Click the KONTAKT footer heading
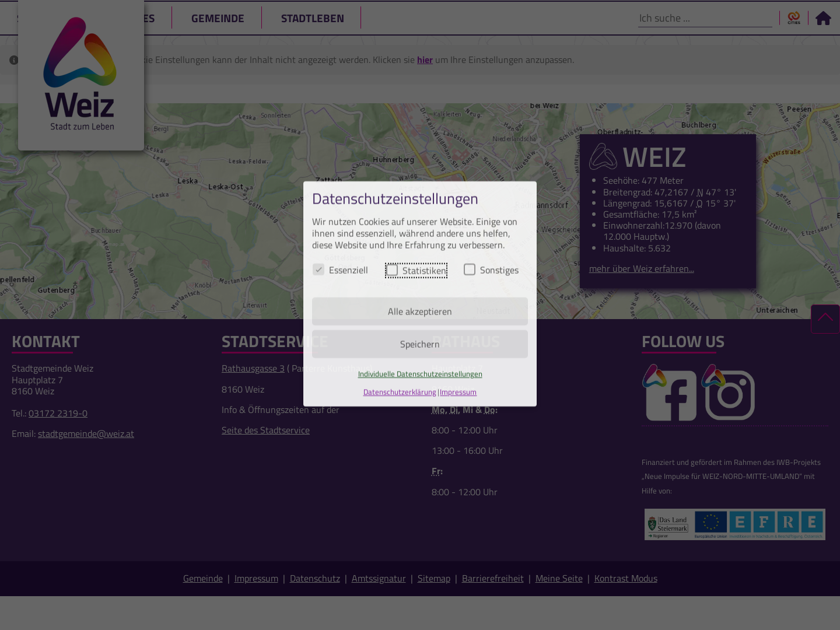The image size is (840, 630). (45, 341)
